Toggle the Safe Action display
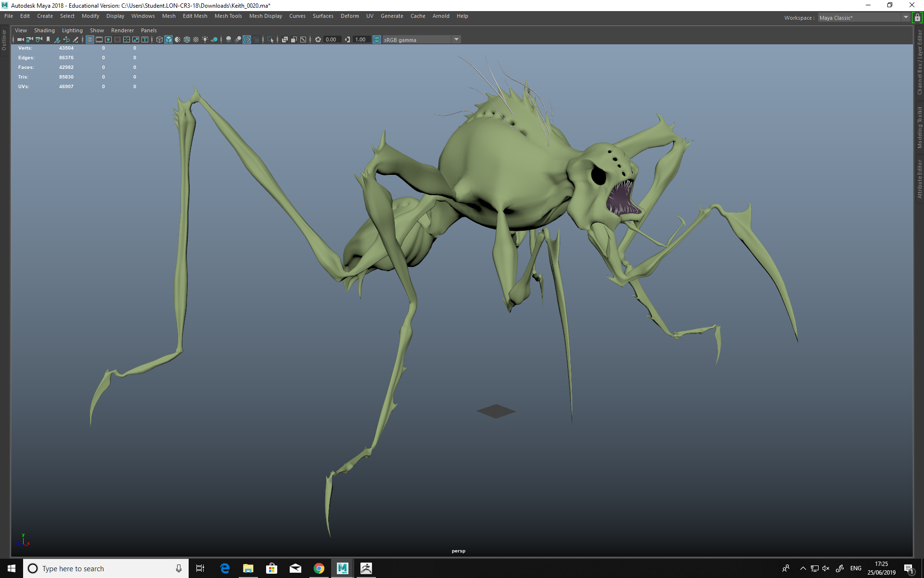 pyautogui.click(x=136, y=39)
